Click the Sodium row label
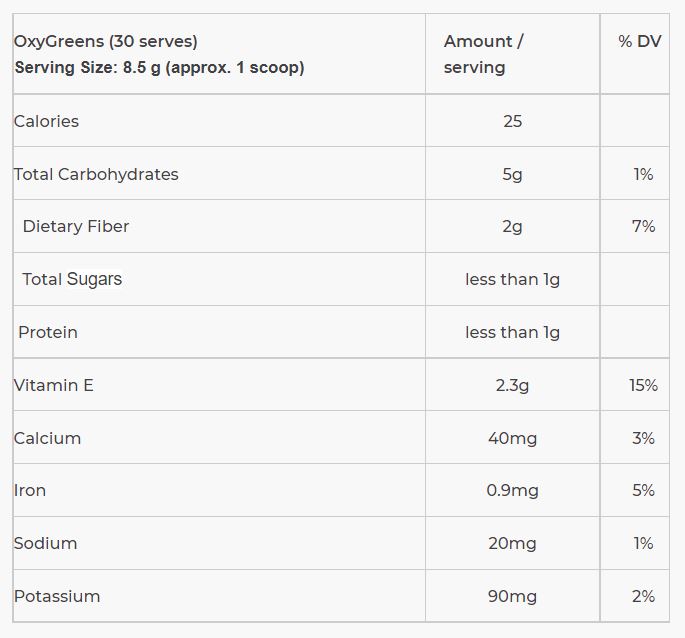This screenshot has height=638, width=685. pyautogui.click(x=45, y=544)
